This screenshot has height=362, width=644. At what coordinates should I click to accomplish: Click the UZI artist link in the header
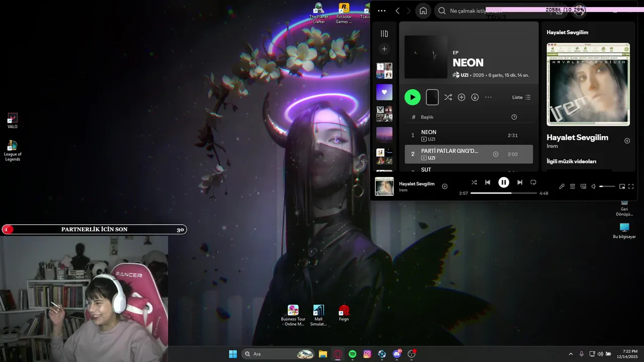[464, 75]
